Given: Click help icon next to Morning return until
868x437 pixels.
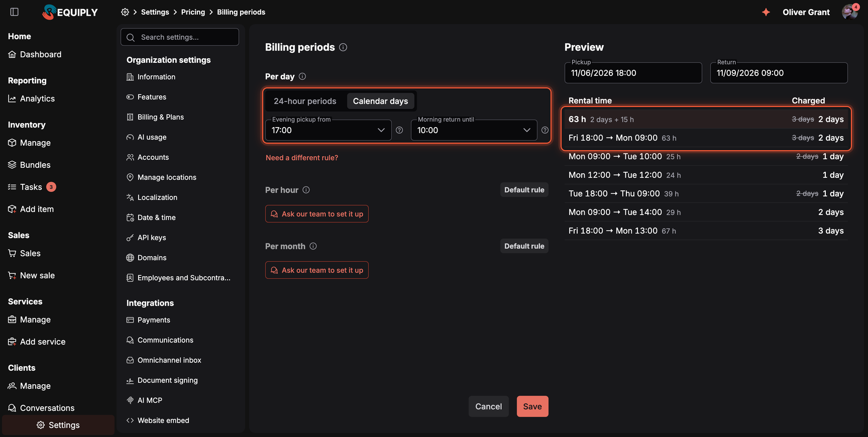Looking at the screenshot, I should tap(545, 130).
